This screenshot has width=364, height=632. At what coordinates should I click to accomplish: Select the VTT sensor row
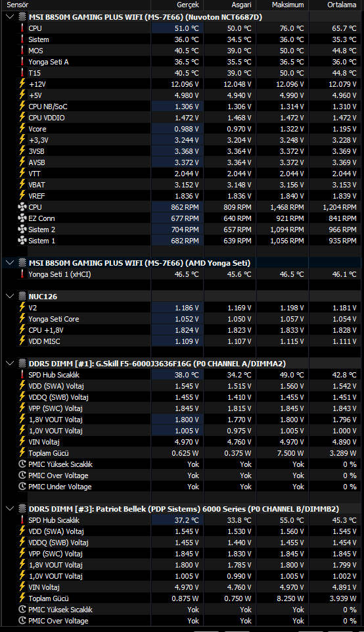[x=181, y=174]
